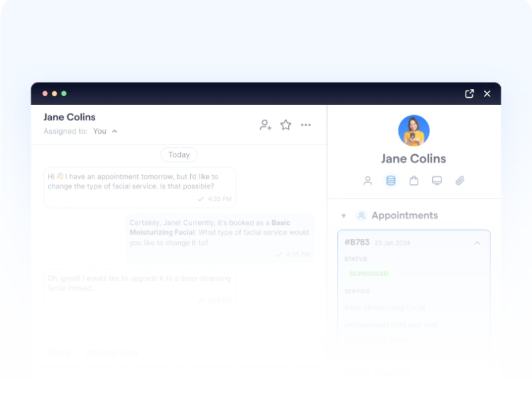Click the Today date divider label
532x399 pixels.
click(x=179, y=154)
